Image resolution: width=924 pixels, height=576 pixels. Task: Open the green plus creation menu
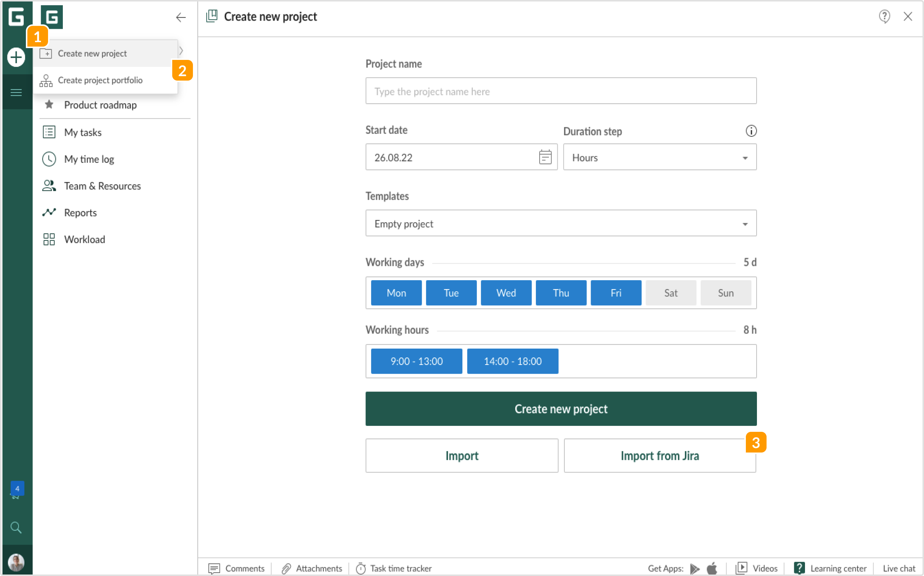pyautogui.click(x=16, y=57)
